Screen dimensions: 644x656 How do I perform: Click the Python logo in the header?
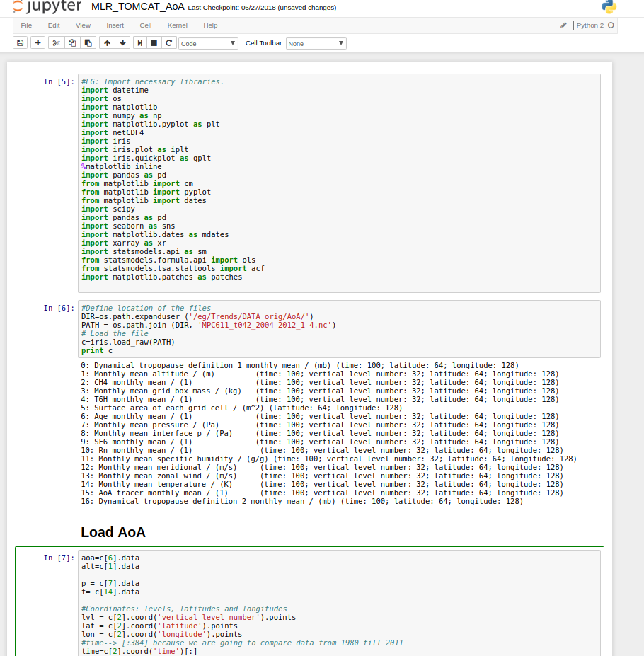[608, 6]
